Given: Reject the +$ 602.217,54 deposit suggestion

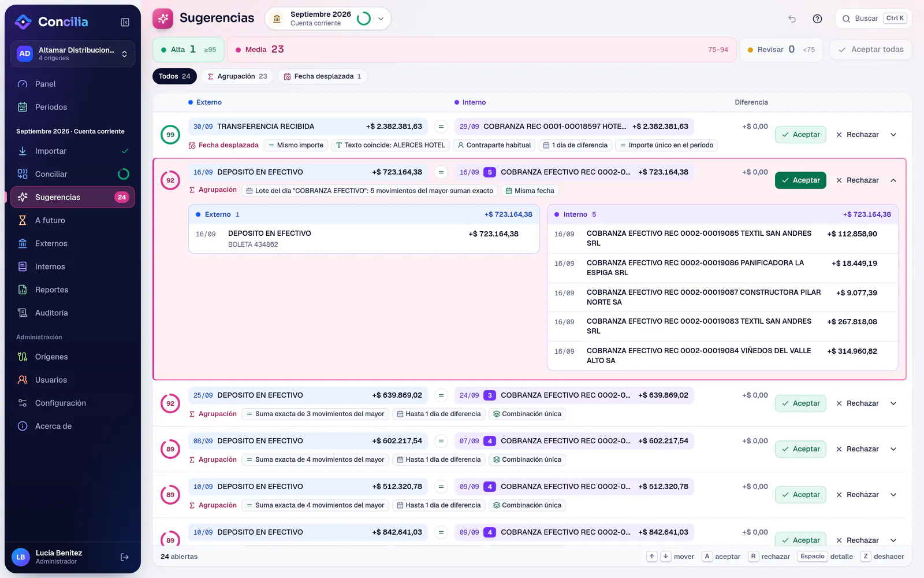Looking at the screenshot, I should click(858, 449).
